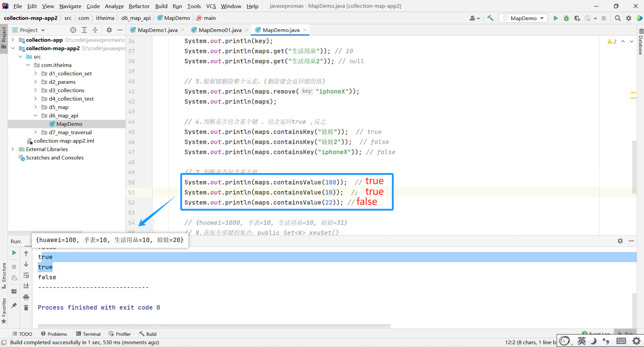Toggle soft-wrap in Run console
644x347 pixels.
26,275
